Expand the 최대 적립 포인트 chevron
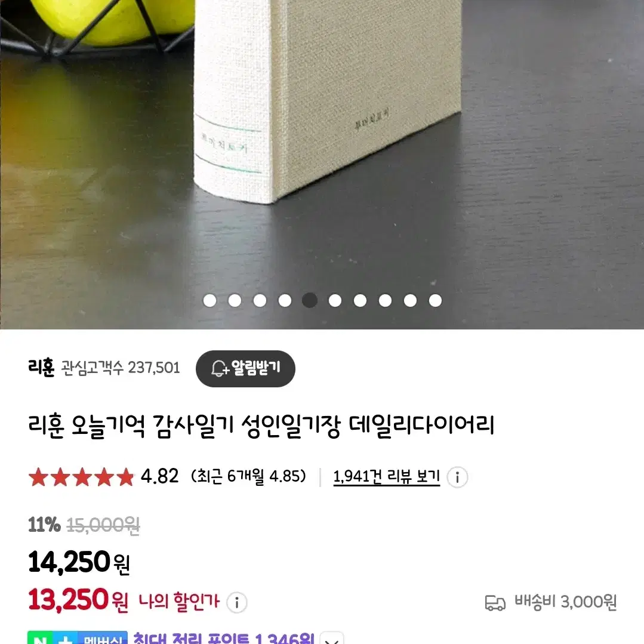644x644 pixels. point(332,639)
